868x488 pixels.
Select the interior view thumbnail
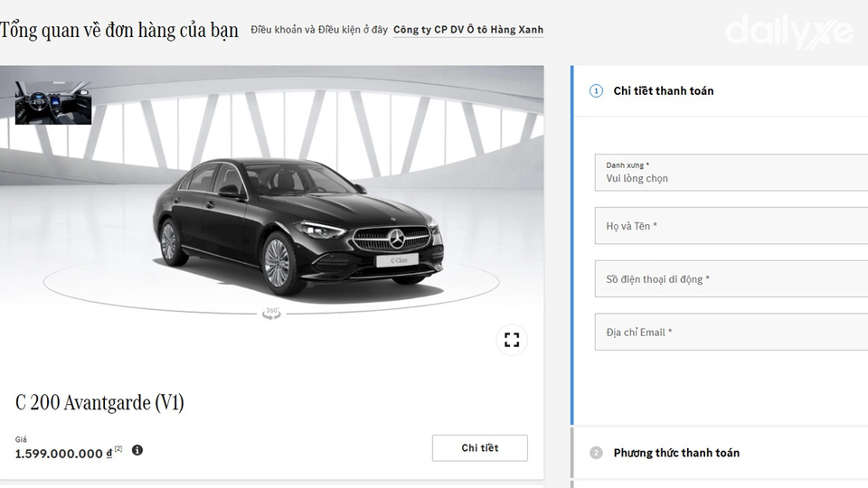[53, 102]
